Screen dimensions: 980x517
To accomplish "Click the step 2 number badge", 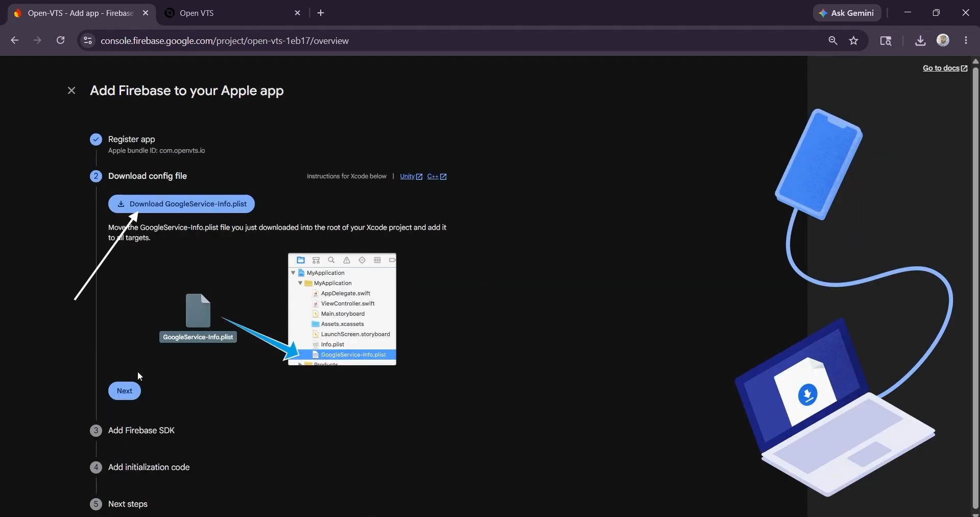I will [96, 176].
